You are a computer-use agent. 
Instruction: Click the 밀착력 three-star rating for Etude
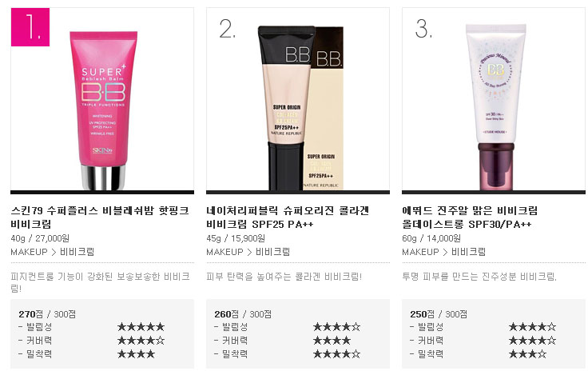point(527,354)
